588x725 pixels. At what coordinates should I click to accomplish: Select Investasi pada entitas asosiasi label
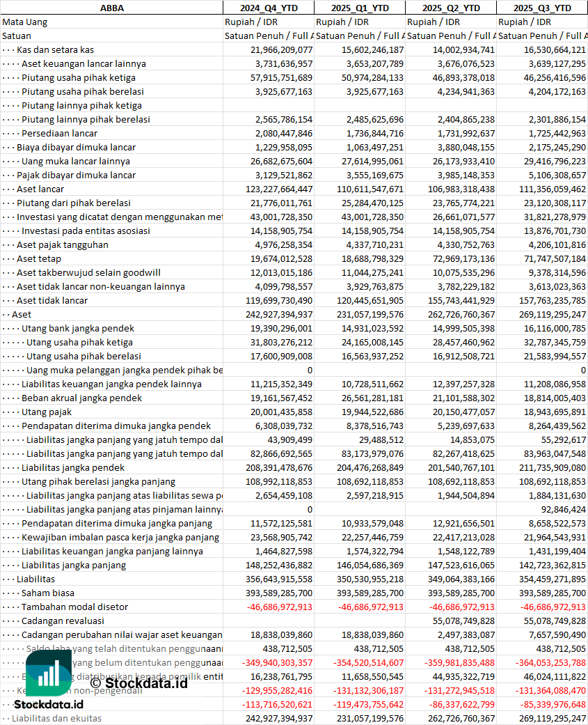coord(86,231)
